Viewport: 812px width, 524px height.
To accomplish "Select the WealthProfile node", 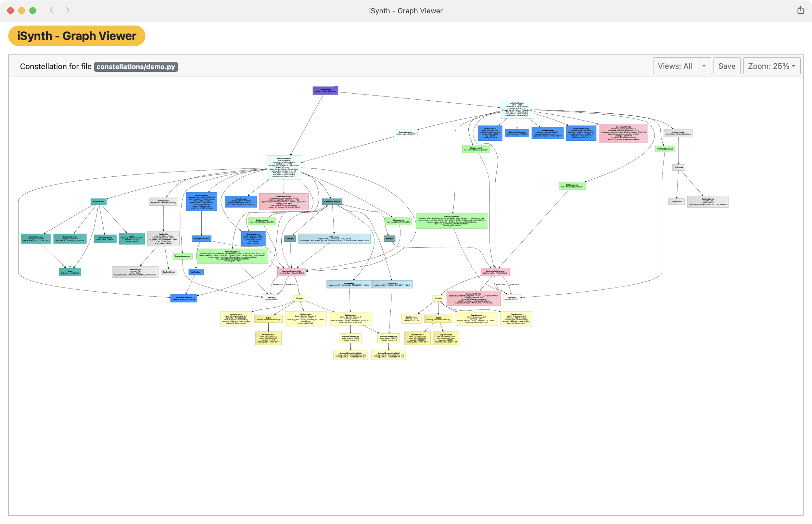I will click(x=98, y=202).
